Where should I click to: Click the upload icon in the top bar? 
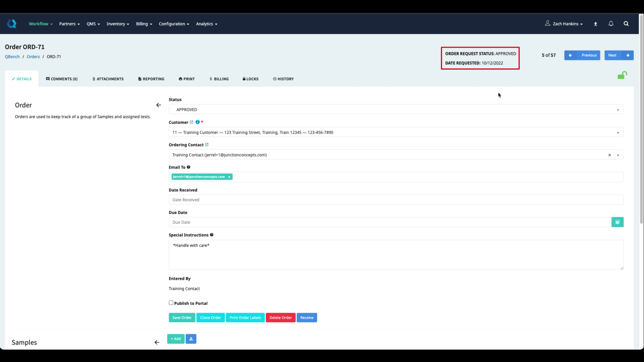(595, 24)
